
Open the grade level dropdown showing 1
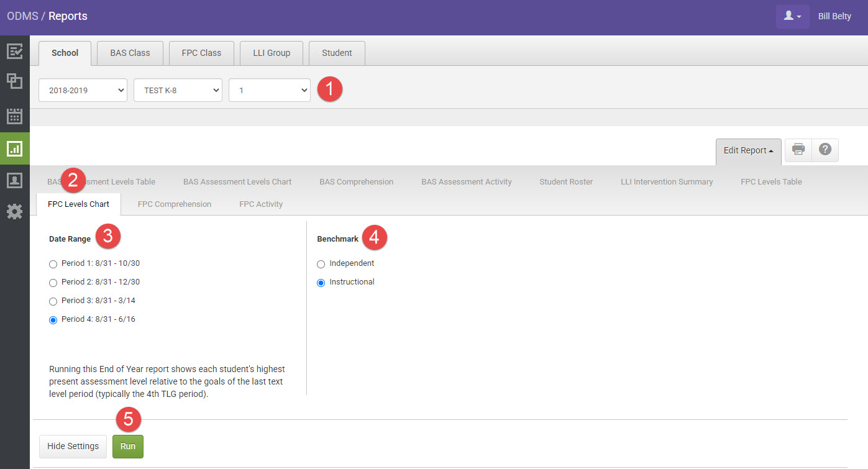tap(269, 89)
